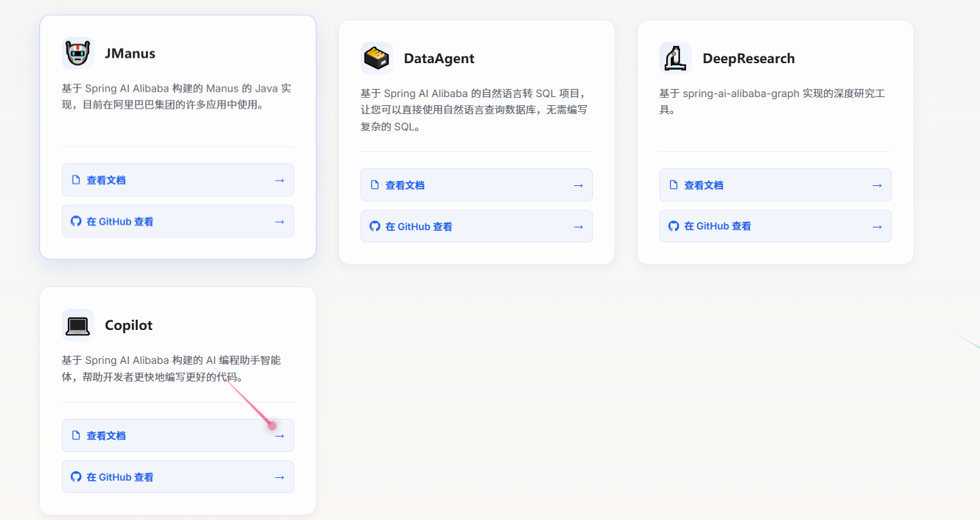Click the arrow on DeepResearch GitHub button

pos(876,225)
